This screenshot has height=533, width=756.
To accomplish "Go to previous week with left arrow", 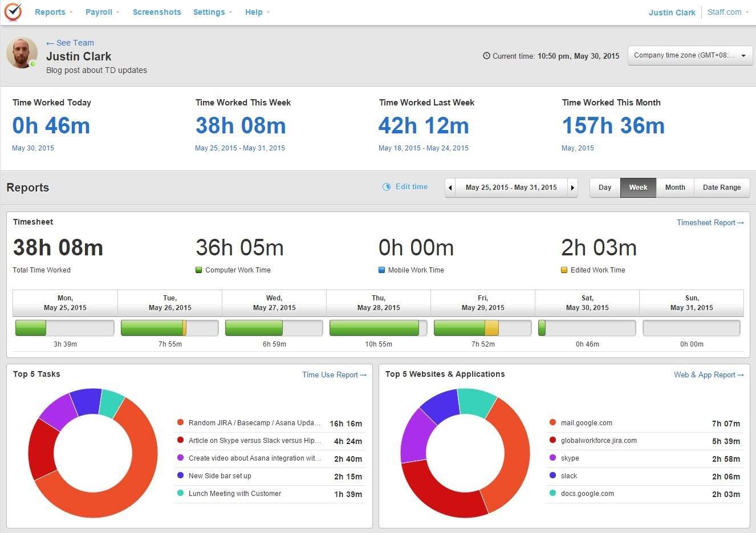I will pos(450,188).
